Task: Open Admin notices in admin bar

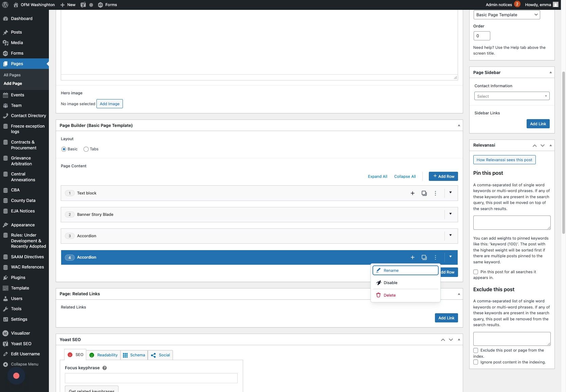Action: point(503,5)
